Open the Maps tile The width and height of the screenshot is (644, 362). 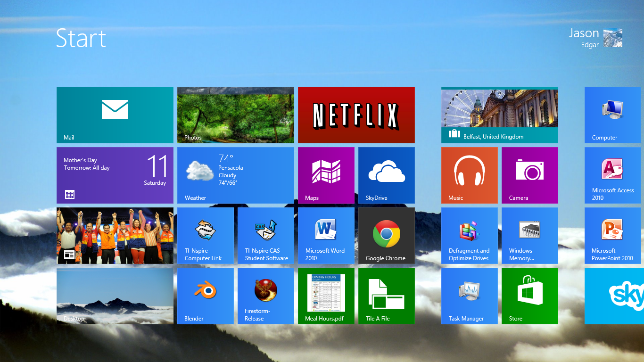326,175
